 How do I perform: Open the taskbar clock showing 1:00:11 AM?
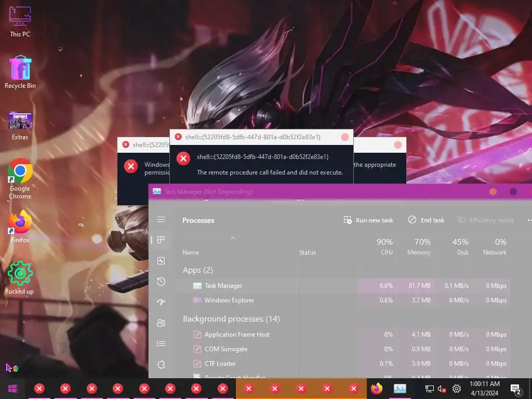click(485, 389)
